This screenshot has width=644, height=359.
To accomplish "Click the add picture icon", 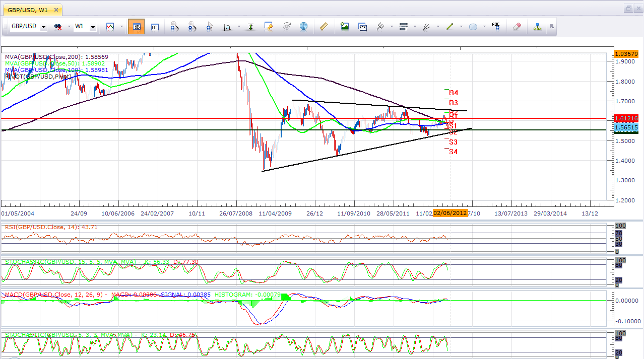I will pos(345,27).
